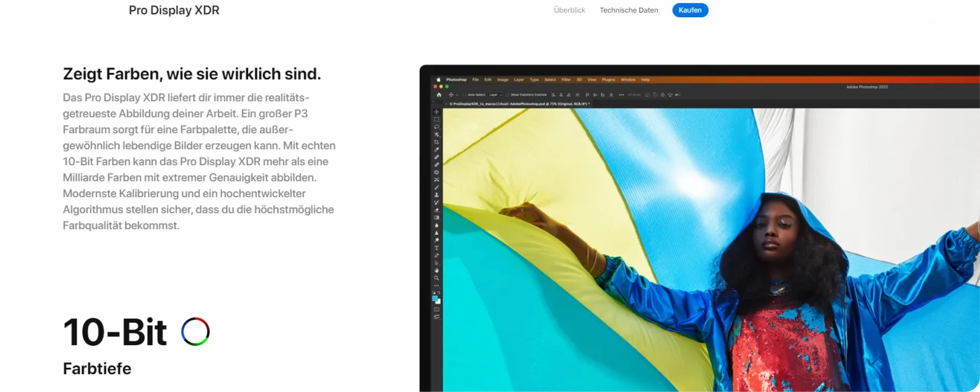Open the Help menu

point(645,80)
